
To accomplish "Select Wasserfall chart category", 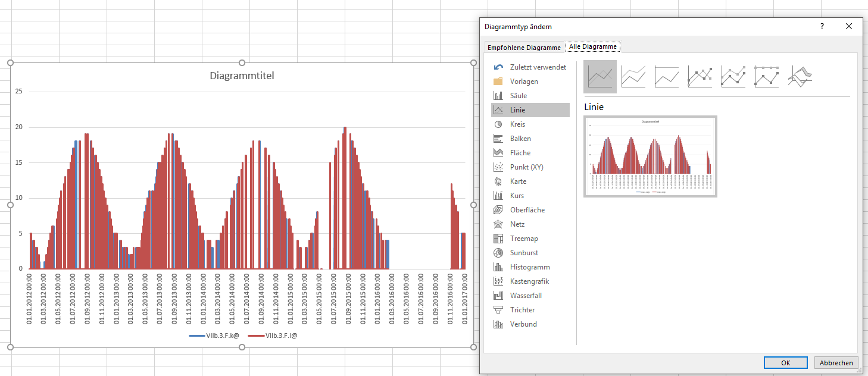I will click(530, 296).
